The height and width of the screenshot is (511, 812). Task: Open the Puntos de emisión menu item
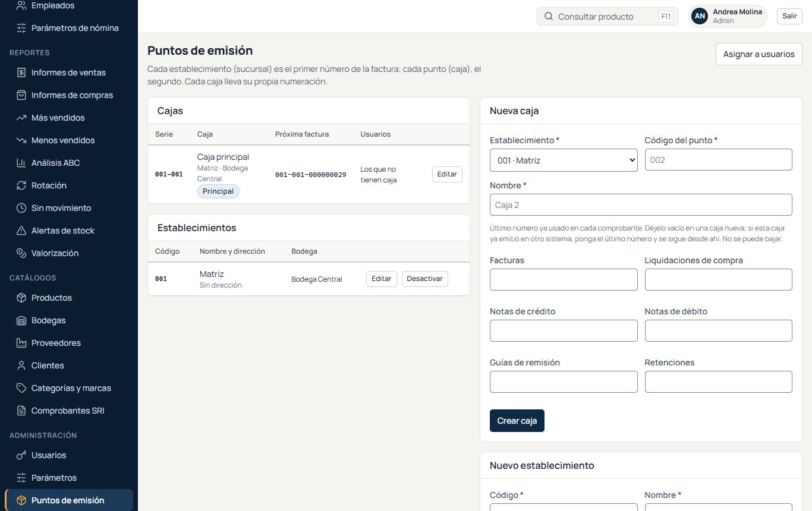[x=69, y=500]
